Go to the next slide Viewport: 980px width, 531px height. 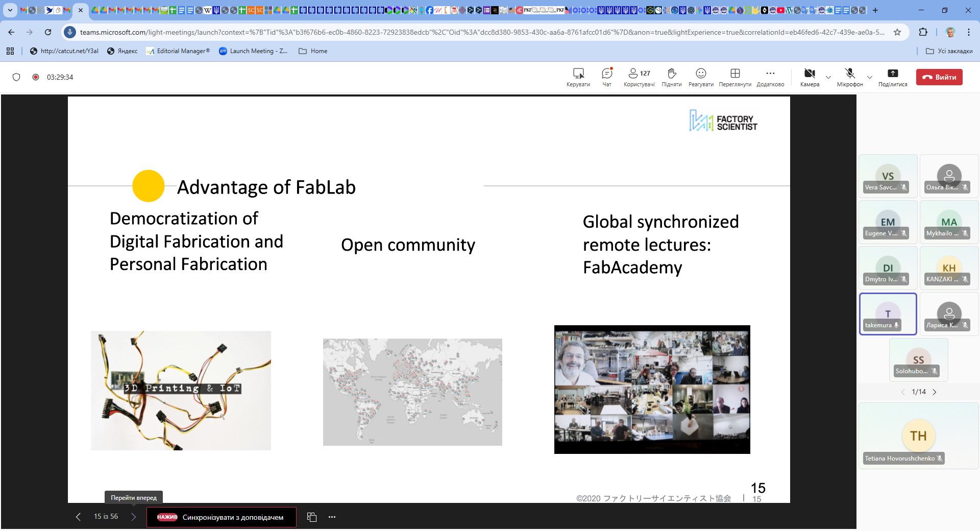pos(133,517)
